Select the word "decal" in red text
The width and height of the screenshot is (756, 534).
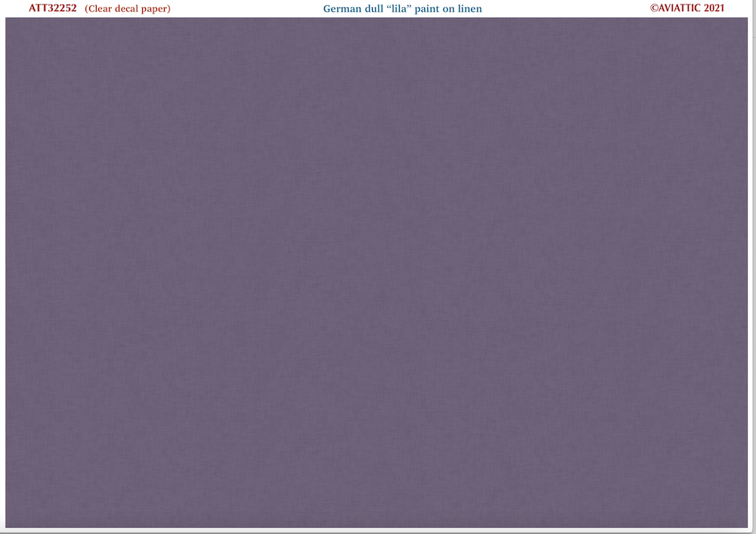[127, 8]
